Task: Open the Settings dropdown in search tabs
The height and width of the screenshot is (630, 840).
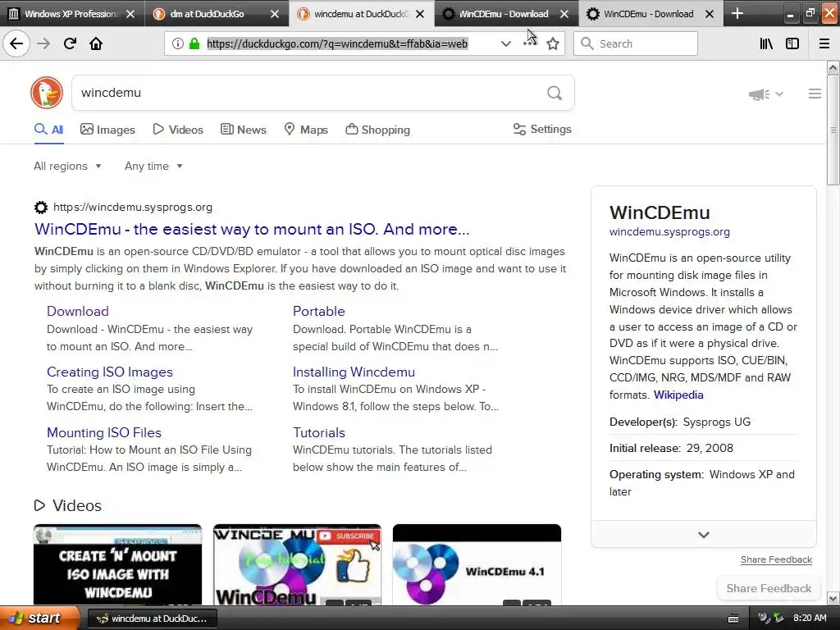Action: pyautogui.click(x=542, y=129)
